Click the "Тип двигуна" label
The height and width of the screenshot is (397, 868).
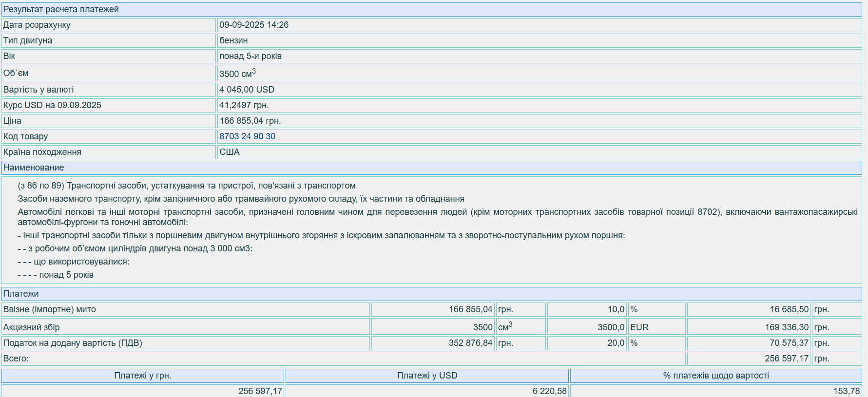[x=28, y=40]
